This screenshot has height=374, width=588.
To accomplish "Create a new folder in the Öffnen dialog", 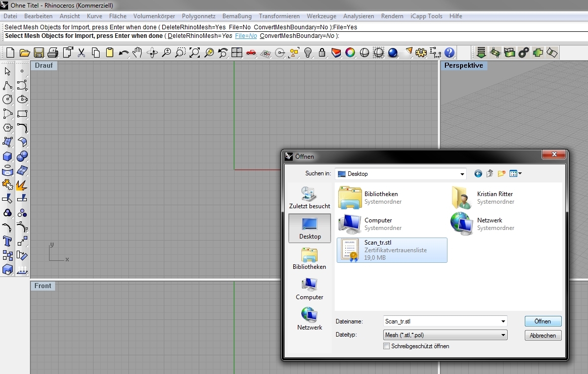I will [502, 173].
